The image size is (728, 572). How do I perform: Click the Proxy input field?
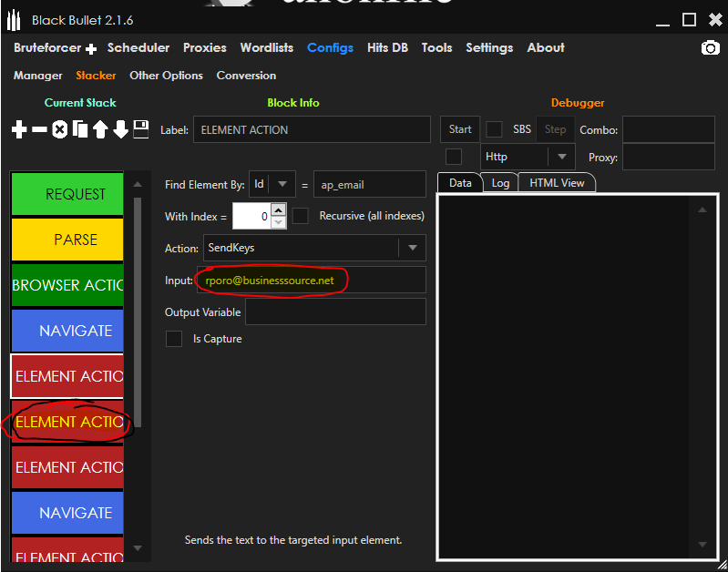pos(668,157)
